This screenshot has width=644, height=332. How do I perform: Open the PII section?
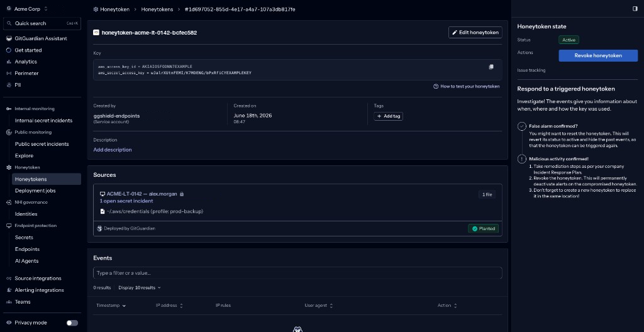click(18, 85)
